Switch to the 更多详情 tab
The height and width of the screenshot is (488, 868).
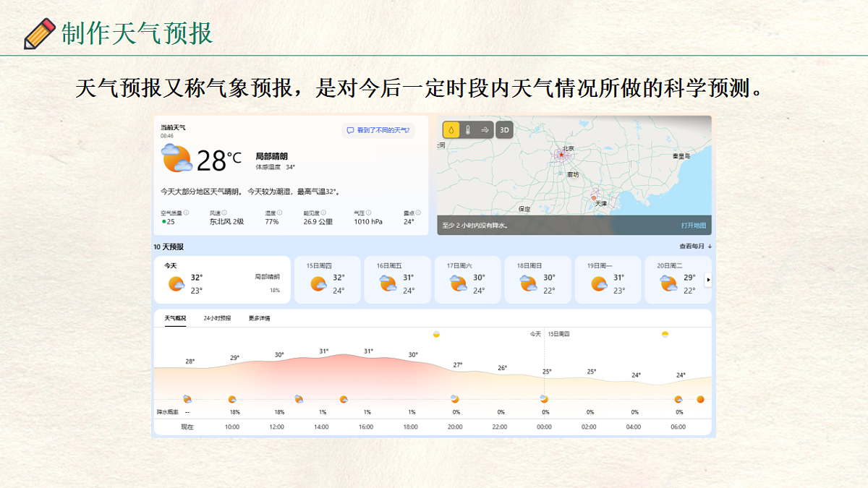point(259,318)
